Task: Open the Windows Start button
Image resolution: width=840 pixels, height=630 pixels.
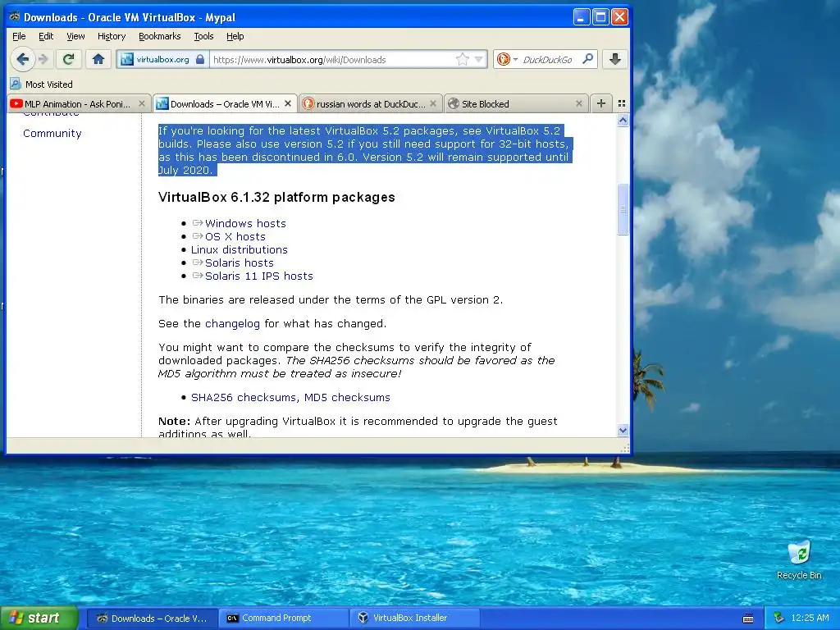Action: pos(39,618)
